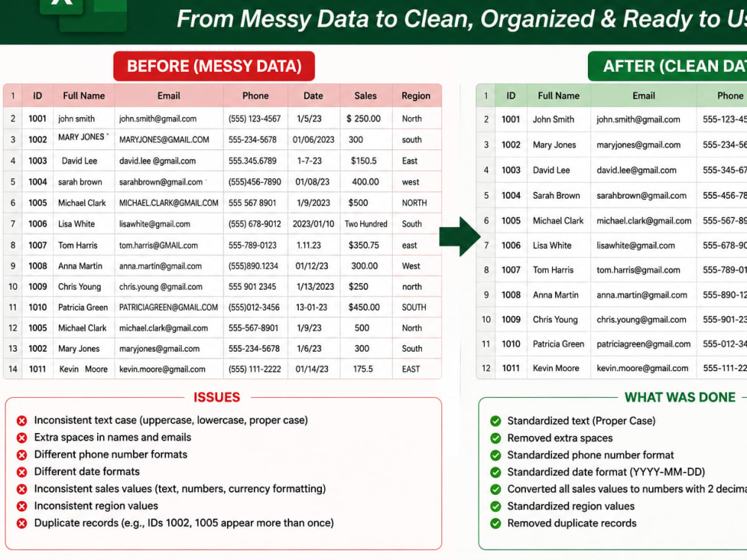Click the Duplicate records issue text

(184, 523)
